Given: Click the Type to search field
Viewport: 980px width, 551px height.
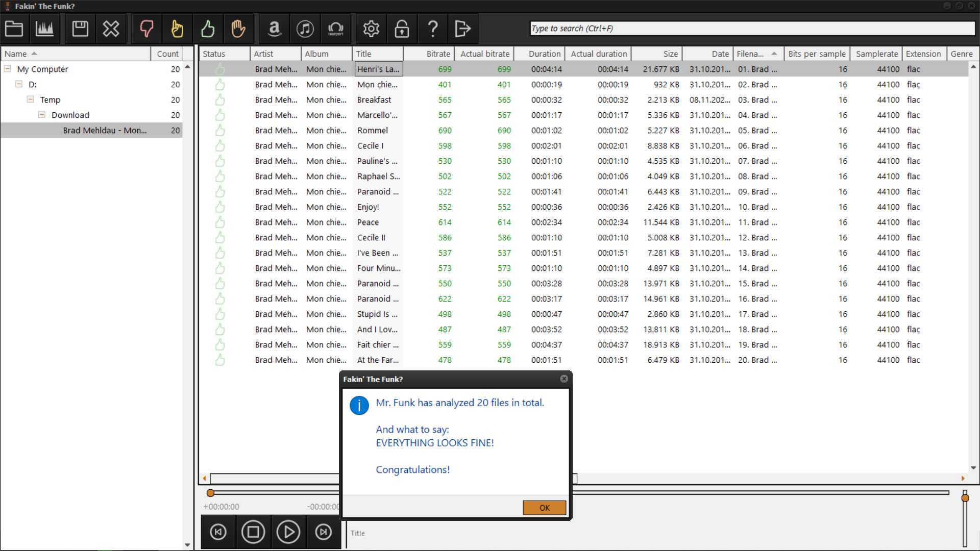Looking at the screenshot, I should coord(752,29).
